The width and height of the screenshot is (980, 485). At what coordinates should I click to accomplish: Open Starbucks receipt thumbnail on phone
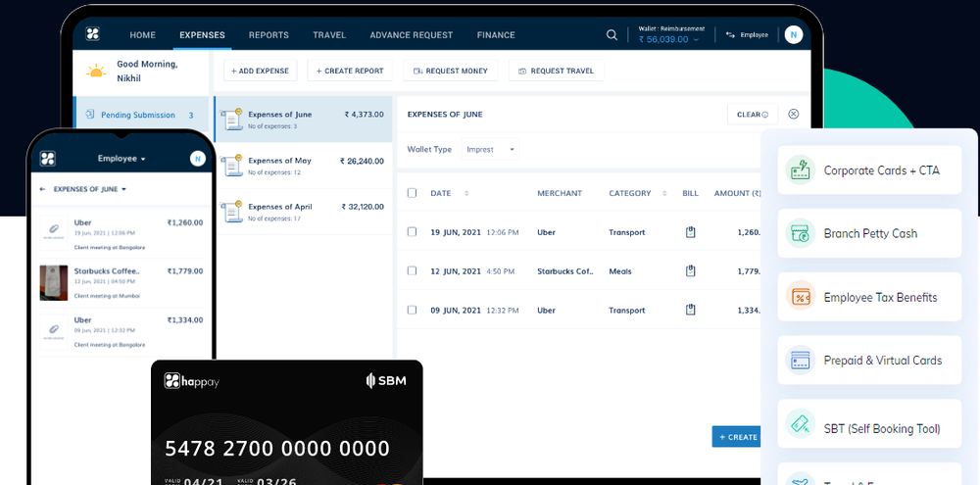(x=54, y=282)
